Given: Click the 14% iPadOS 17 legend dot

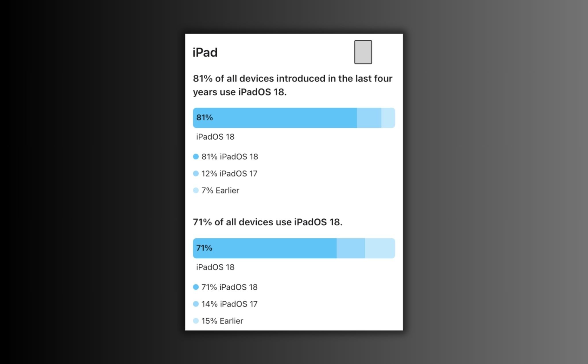Looking at the screenshot, I should [196, 304].
